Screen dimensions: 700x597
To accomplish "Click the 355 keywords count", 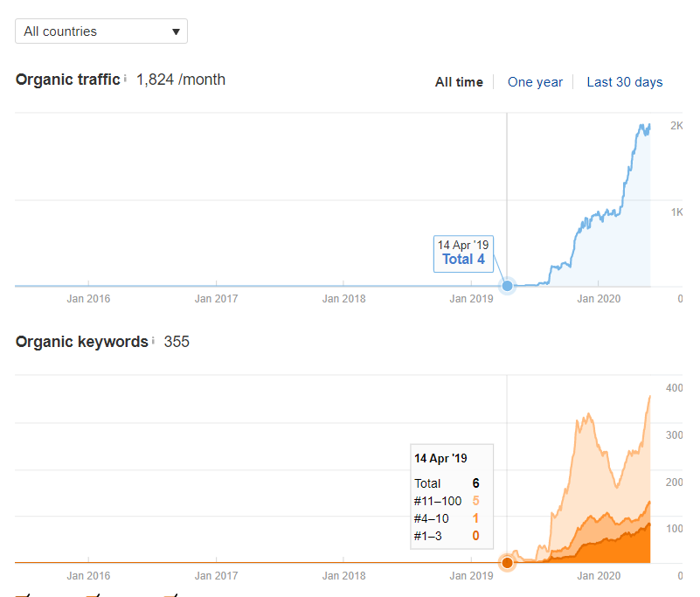I will 177,342.
